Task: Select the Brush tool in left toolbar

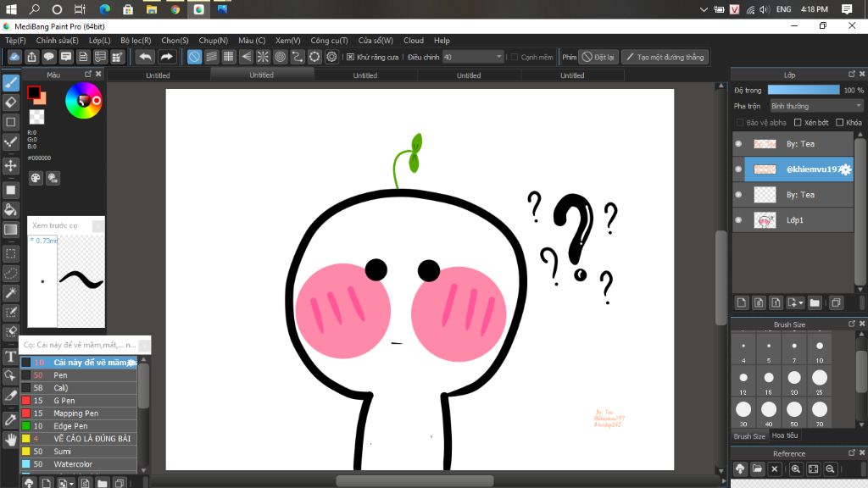Action: coord(10,82)
